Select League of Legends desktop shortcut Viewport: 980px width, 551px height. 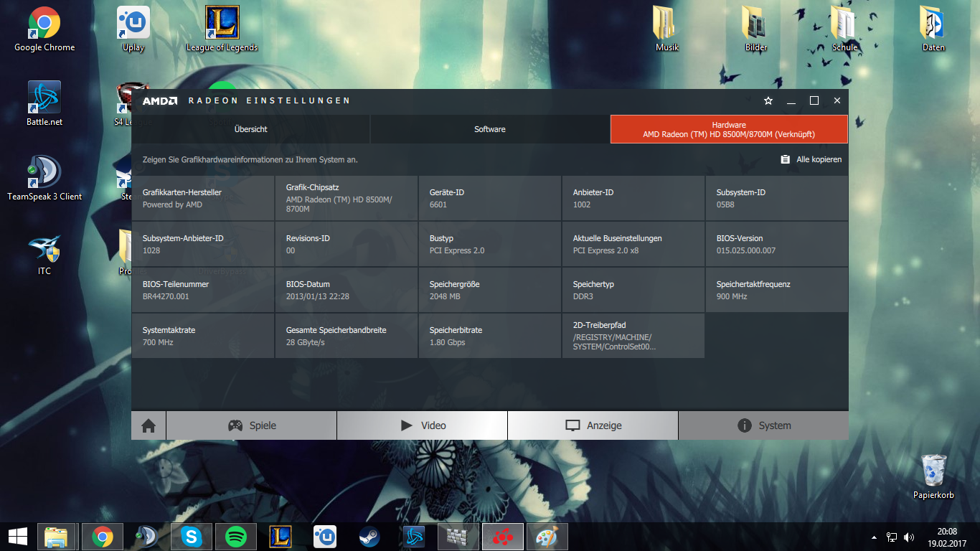pos(222,29)
